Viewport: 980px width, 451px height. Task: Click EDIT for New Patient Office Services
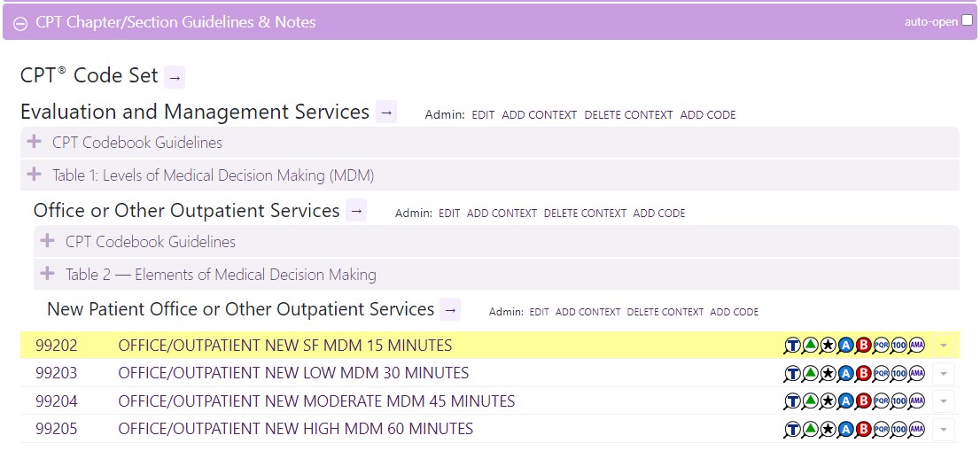(x=540, y=312)
